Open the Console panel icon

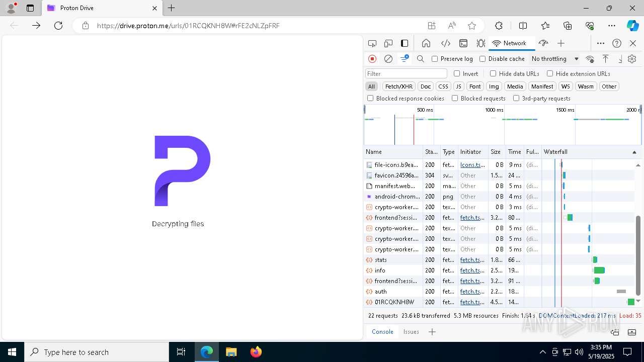coord(463,43)
